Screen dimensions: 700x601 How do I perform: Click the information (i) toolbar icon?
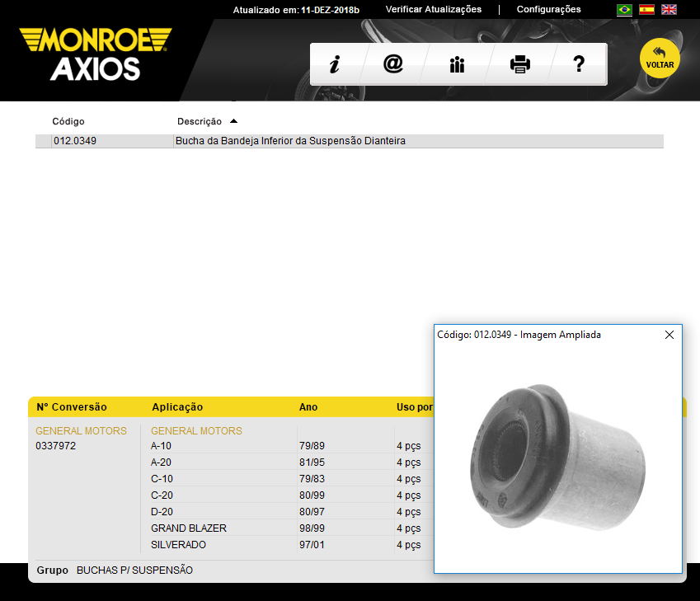click(x=334, y=64)
